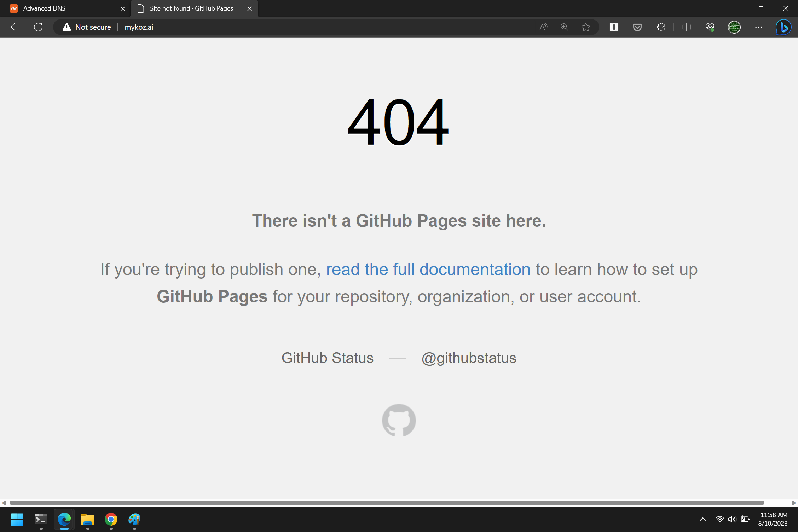This screenshot has width=798, height=532.
Task: Save page with the Pocket extension
Action: (x=637, y=27)
